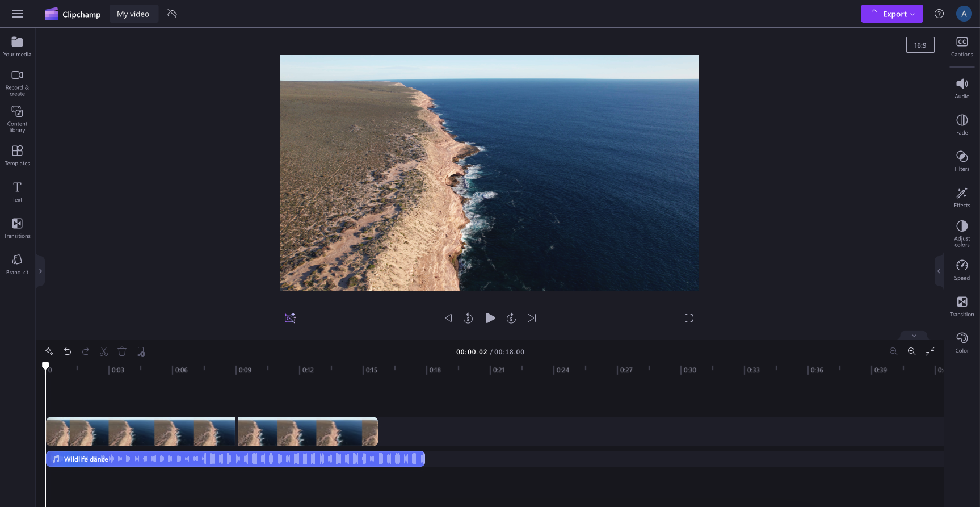The height and width of the screenshot is (507, 980).
Task: Expand the right property panel arrow
Action: pyautogui.click(x=939, y=271)
